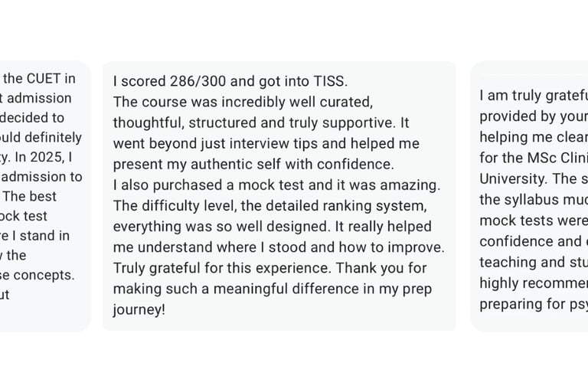Click the line starting "The course was incredibly well curated"

point(243,102)
